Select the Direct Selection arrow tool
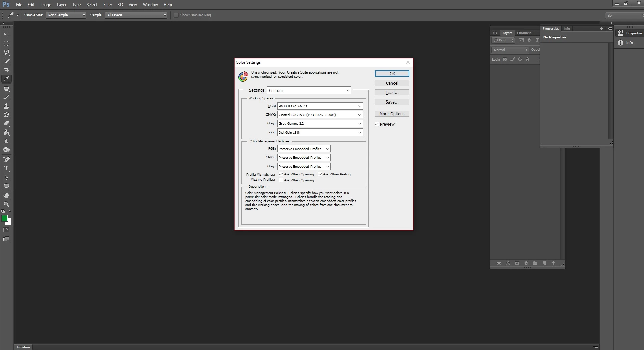Screen dimensions: 644x350 coord(6,177)
